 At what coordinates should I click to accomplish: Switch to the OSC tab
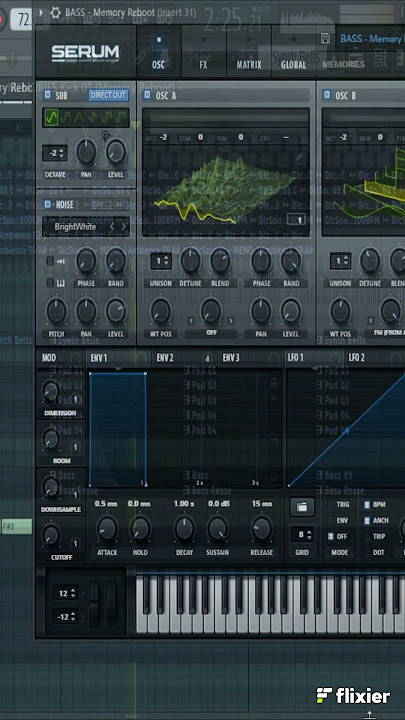click(158, 51)
